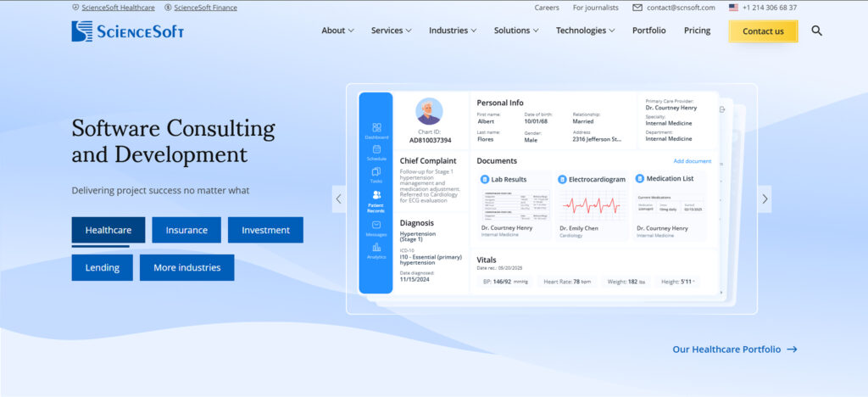Image resolution: width=868 pixels, height=397 pixels.
Task: Click the Patient Records icon
Action: 376,195
